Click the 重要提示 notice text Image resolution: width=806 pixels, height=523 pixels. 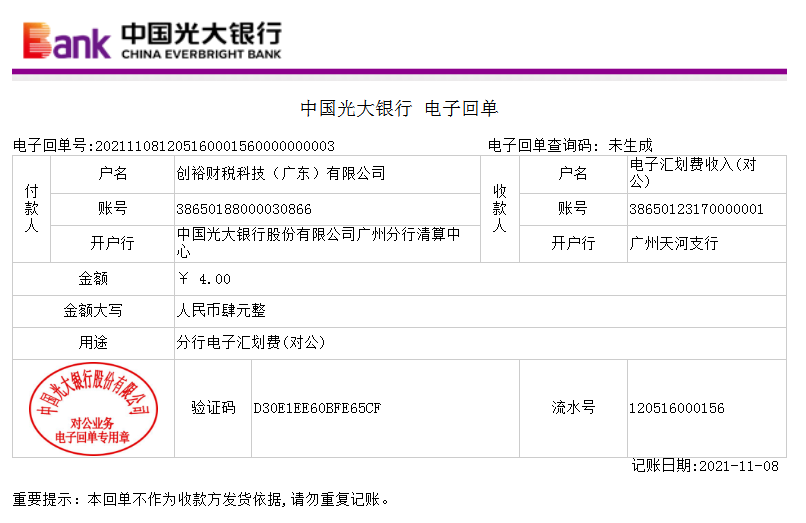(201, 499)
